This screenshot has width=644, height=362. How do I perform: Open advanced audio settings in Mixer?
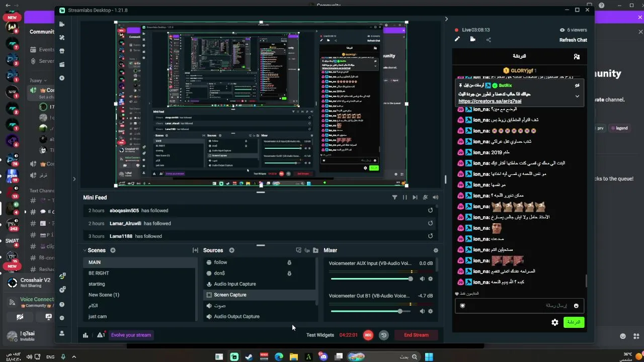point(436,250)
